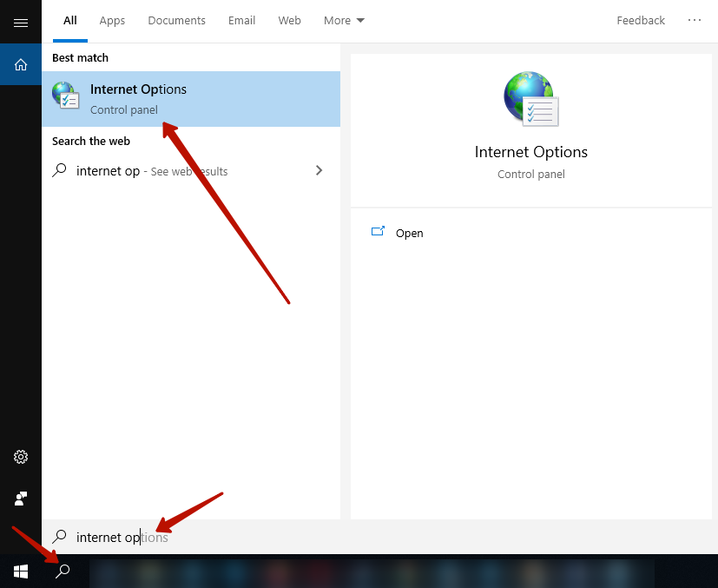Click the feedback person icon in the sidebar
The height and width of the screenshot is (588, 718).
point(21,499)
